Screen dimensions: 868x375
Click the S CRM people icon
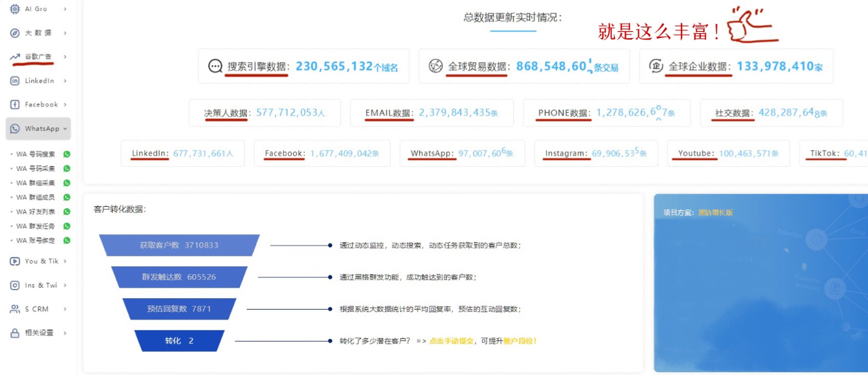[x=15, y=309]
